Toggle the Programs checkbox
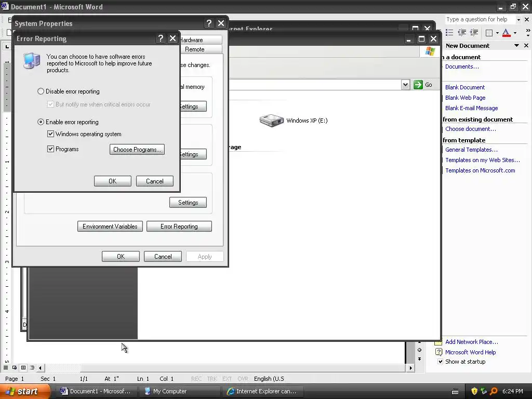Viewport: 532px width, 399px height. tap(50, 149)
